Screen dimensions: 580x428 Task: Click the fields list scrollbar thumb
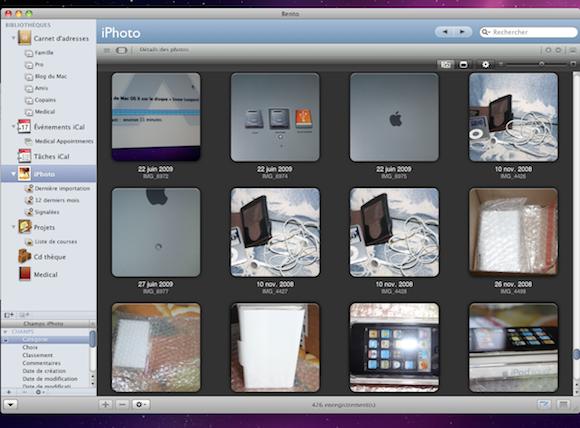92,338
